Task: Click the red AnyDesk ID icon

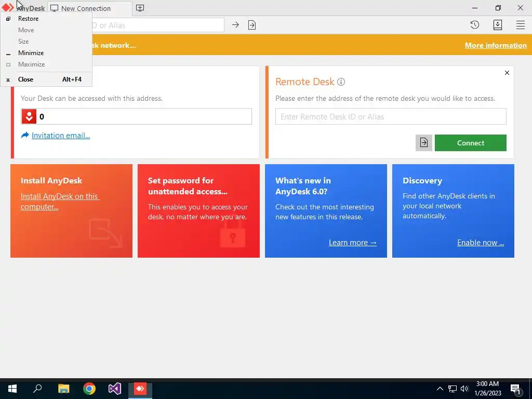Action: point(29,116)
